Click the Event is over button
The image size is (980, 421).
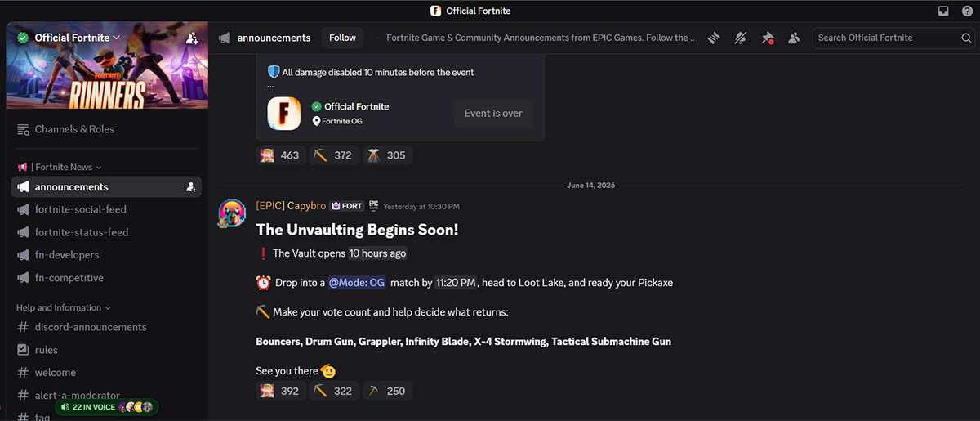point(493,114)
